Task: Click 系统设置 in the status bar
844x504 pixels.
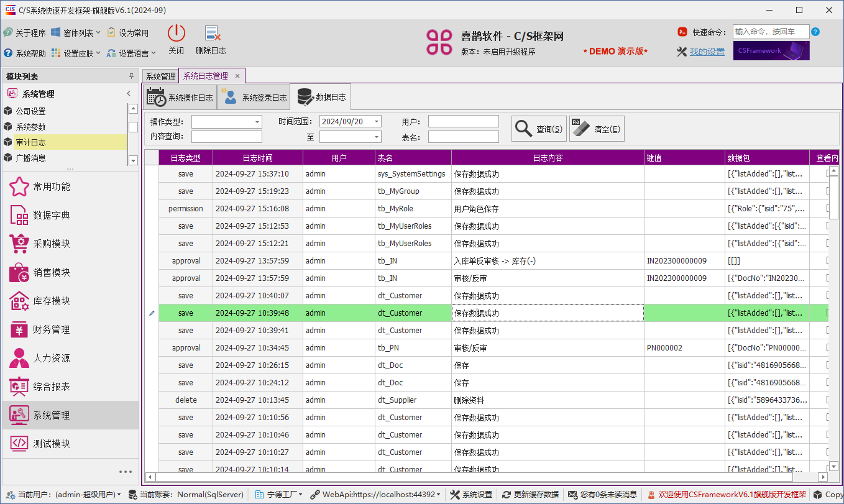Action: 471,495
